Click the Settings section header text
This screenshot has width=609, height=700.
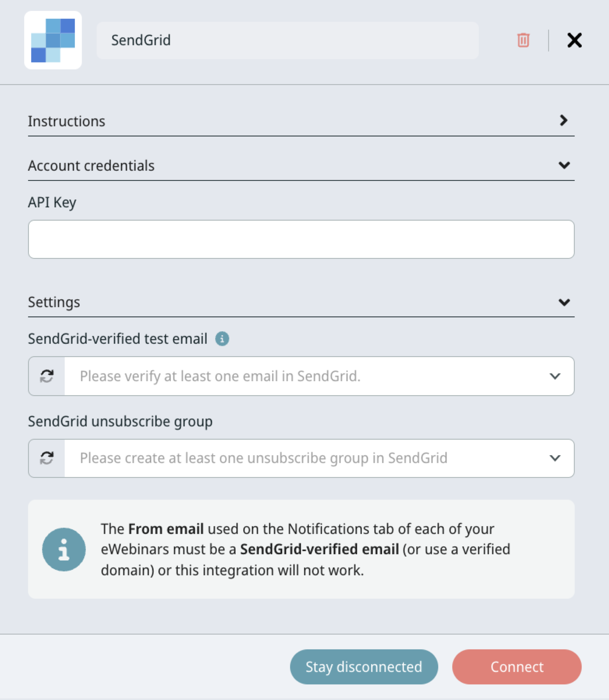point(54,302)
